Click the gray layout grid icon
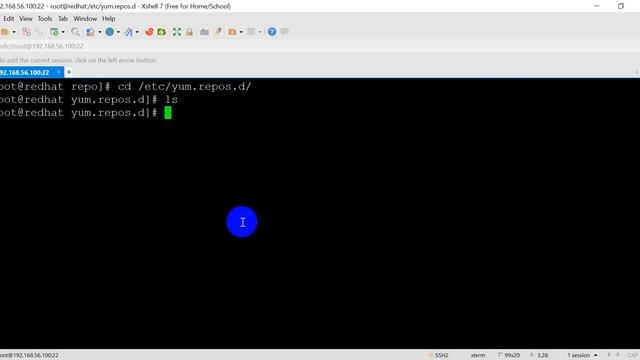This screenshot has width=640, height=360. tap(251, 32)
